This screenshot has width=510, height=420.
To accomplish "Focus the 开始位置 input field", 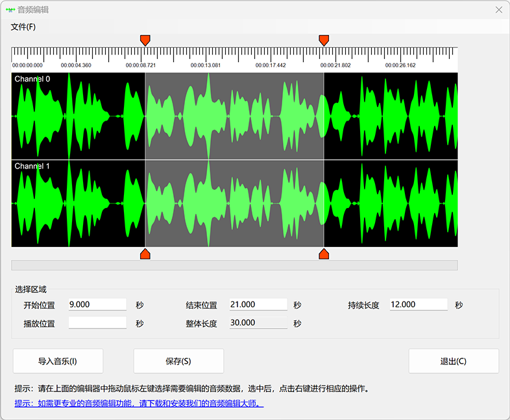I will pos(97,305).
